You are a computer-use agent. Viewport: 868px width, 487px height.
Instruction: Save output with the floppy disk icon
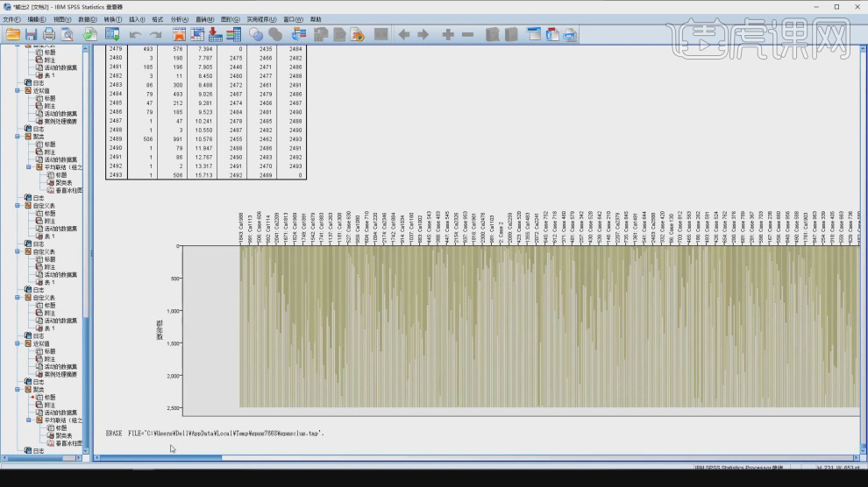pos(32,34)
